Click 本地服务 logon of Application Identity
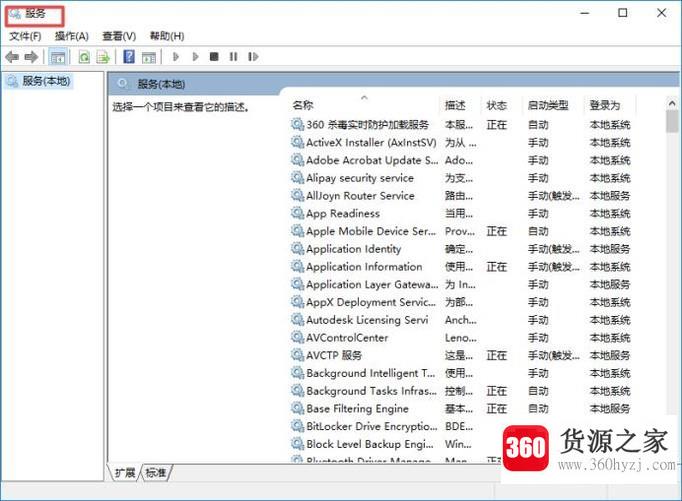The image size is (682, 501). click(x=609, y=249)
